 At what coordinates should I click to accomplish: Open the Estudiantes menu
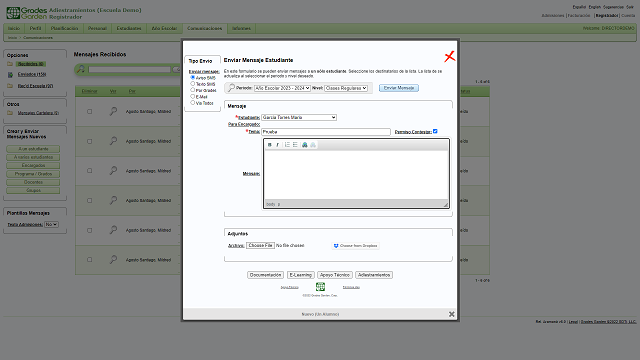(129, 28)
